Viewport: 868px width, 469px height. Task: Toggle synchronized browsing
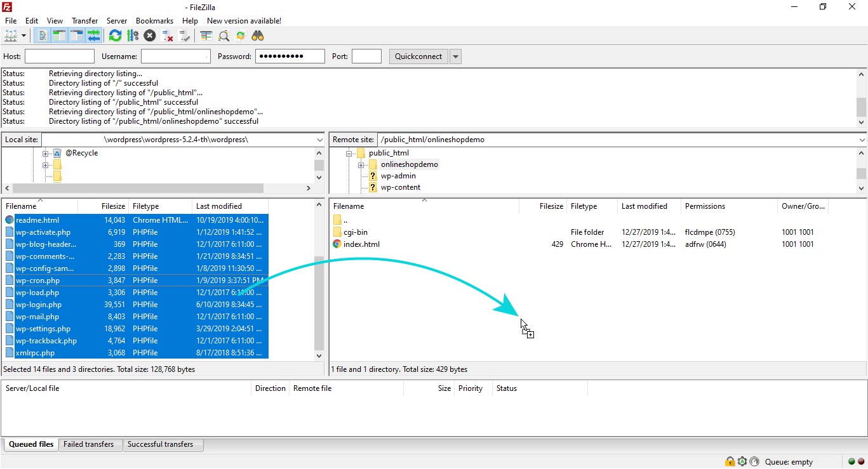point(241,36)
